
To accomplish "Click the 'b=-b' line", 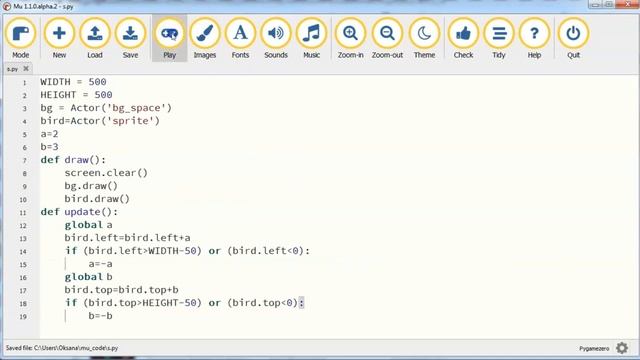I will [100, 316].
